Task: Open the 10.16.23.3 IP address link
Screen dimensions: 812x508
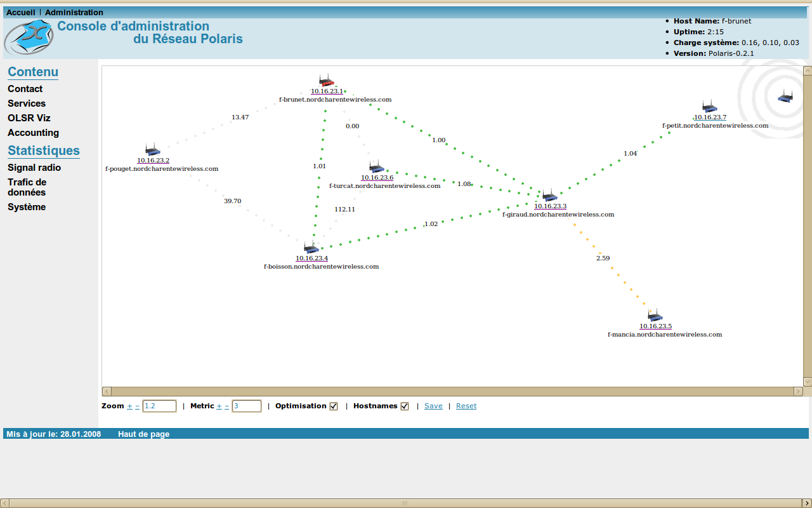Action: point(550,206)
